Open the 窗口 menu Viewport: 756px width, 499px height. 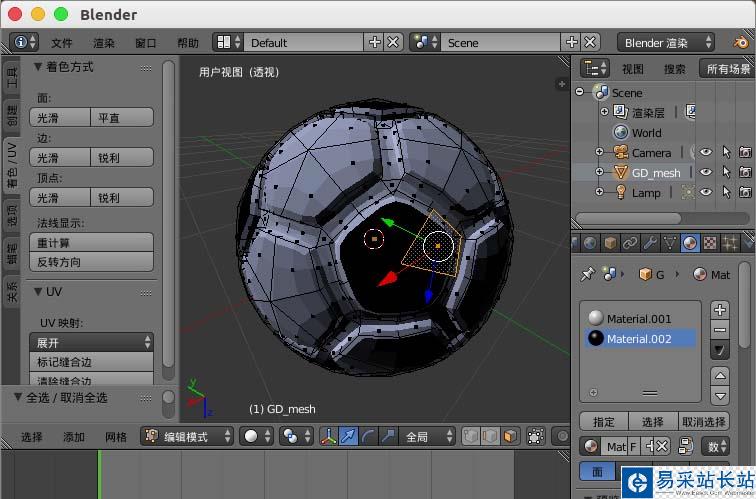pos(146,43)
